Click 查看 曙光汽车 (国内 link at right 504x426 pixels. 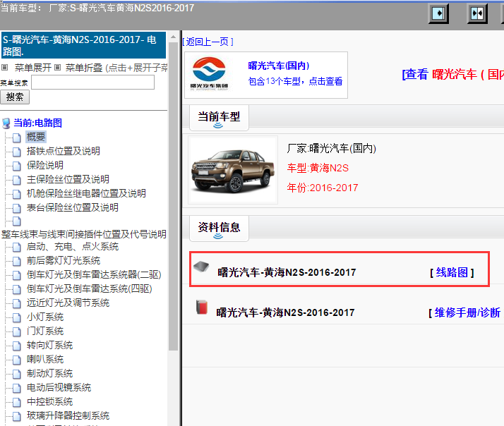(452, 75)
